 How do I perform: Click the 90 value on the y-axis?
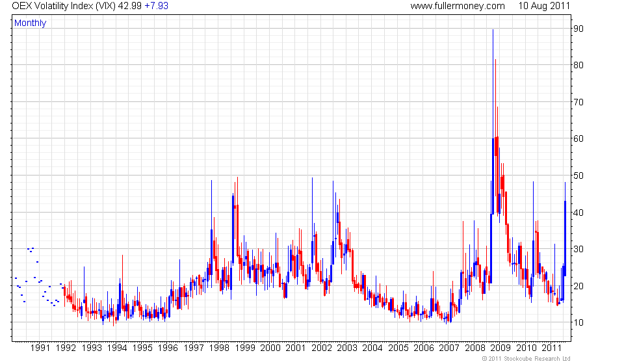click(578, 29)
